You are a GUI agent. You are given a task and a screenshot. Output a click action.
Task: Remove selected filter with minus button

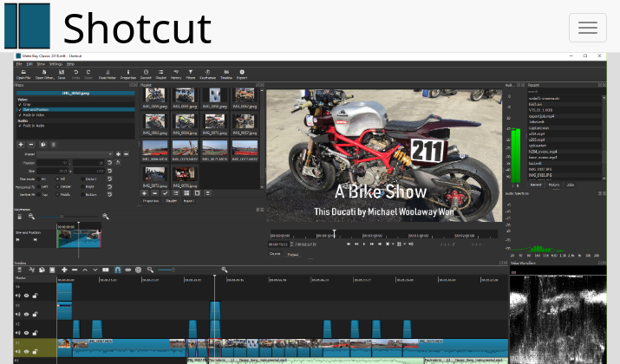(x=31, y=145)
